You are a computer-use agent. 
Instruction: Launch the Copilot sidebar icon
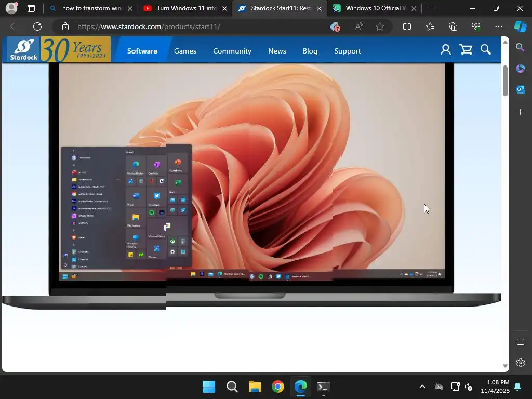point(520,26)
